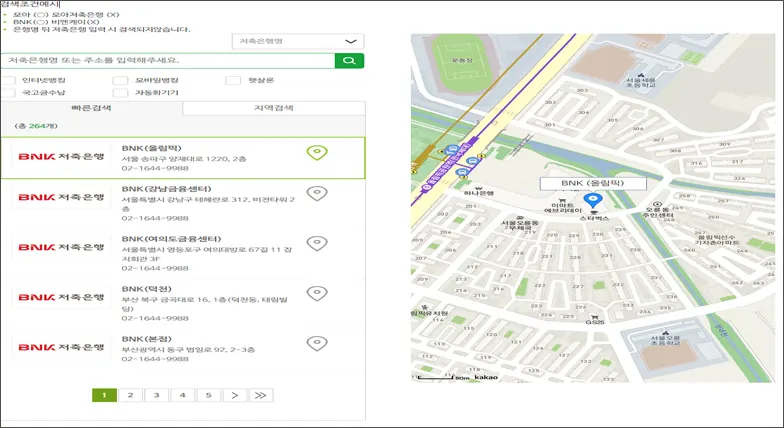Click location pin for BNK(여의도금융센터)
Image resolution: width=784 pixels, height=428 pixels.
point(317,243)
